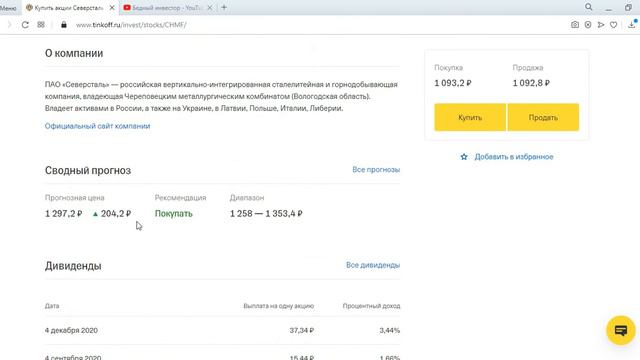Focus the tinkoff.ru address bar
Image resolution: width=640 pixels, height=360 pixels.
pyautogui.click(x=131, y=25)
